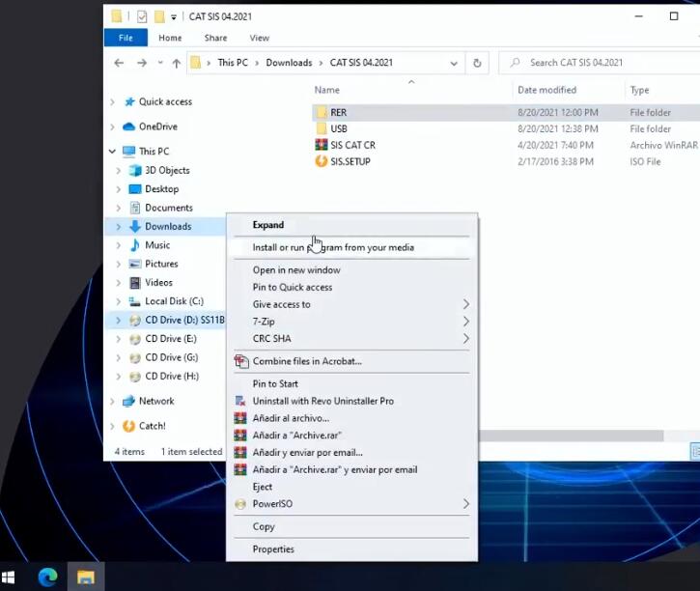700x591 pixels.
Task: Click the Pictures icon in navigation pane
Action: pyautogui.click(x=135, y=264)
